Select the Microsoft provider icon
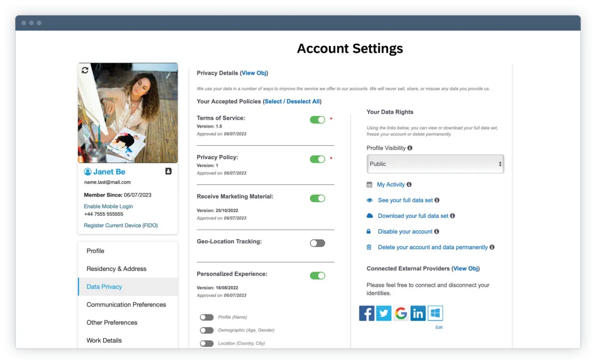 coord(435,313)
